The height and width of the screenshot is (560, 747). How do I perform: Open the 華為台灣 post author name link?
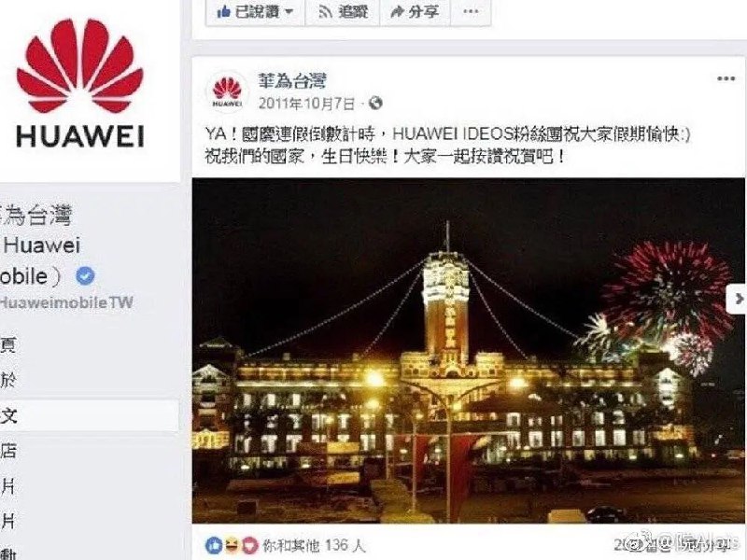pyautogui.click(x=292, y=81)
